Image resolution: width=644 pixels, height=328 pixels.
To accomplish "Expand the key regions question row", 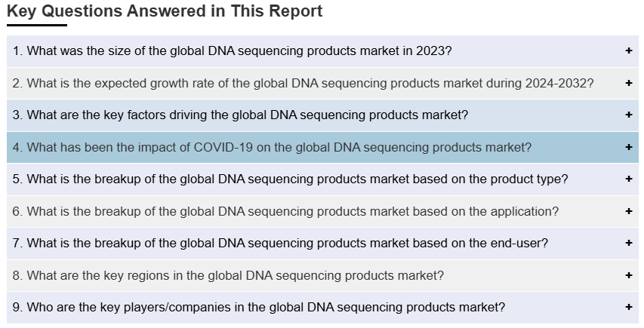I will click(x=322, y=275).
